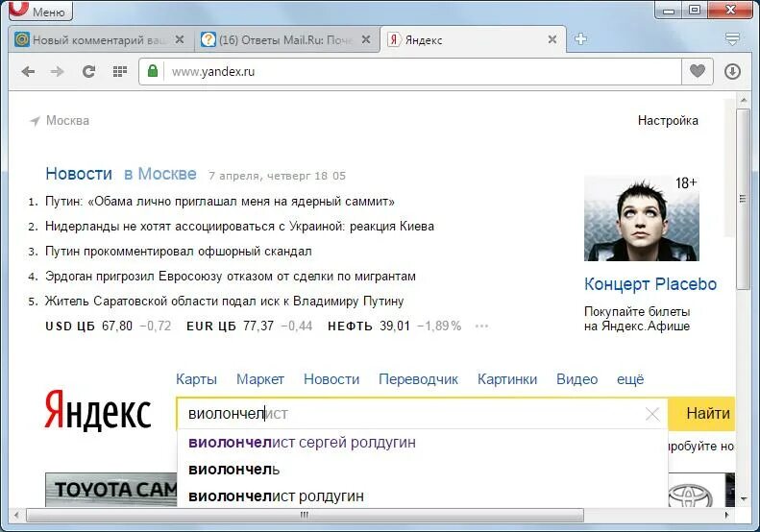Viewport: 760px width, 532px height.
Task: Click Покупайте билеты на Яндекс.Афише text
Action: (637, 318)
